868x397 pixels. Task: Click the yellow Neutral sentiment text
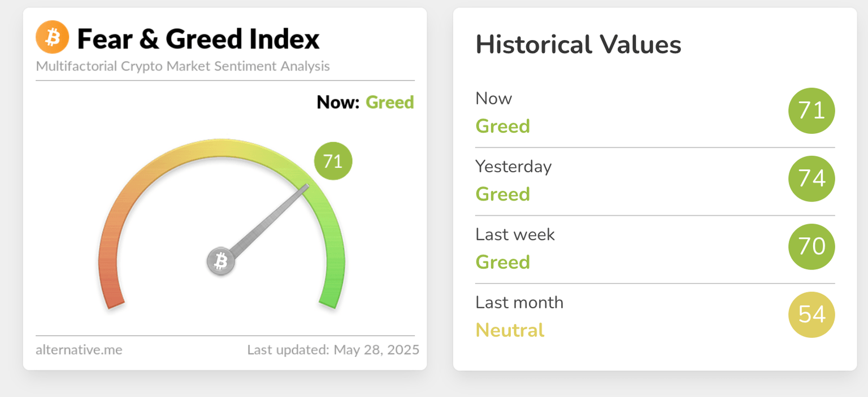(510, 330)
